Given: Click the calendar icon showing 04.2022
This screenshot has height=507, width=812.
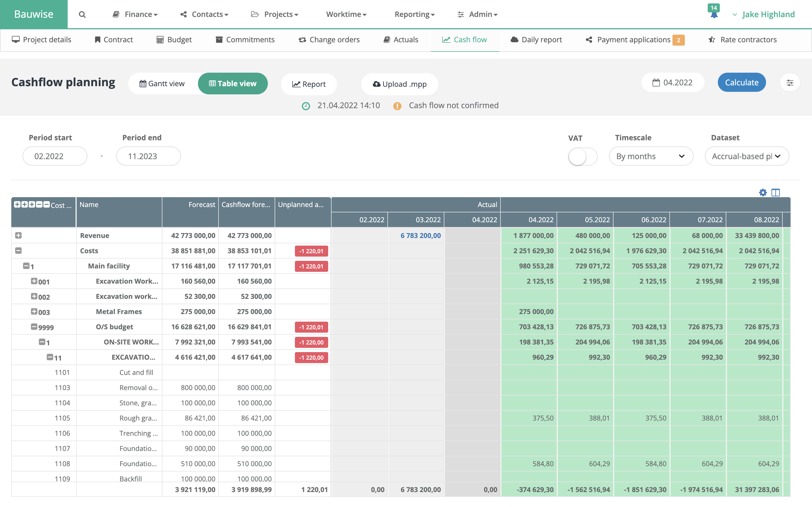Looking at the screenshot, I should [656, 83].
